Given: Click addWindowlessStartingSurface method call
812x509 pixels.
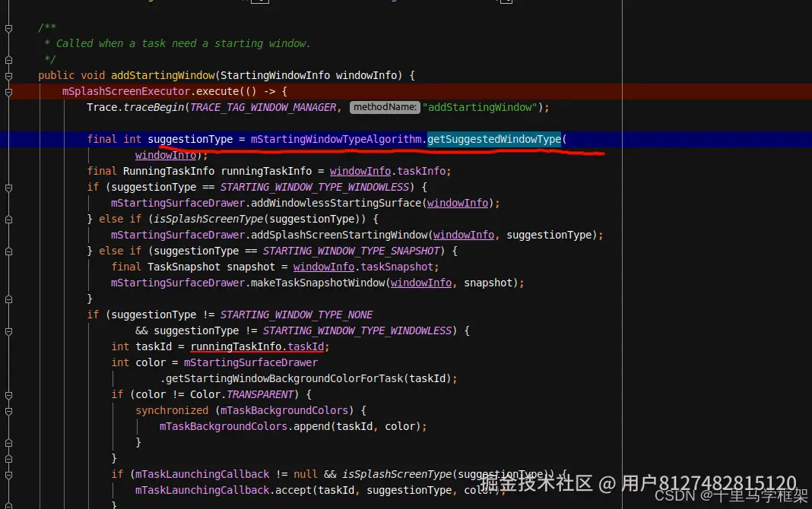Looking at the screenshot, I should click(336, 203).
